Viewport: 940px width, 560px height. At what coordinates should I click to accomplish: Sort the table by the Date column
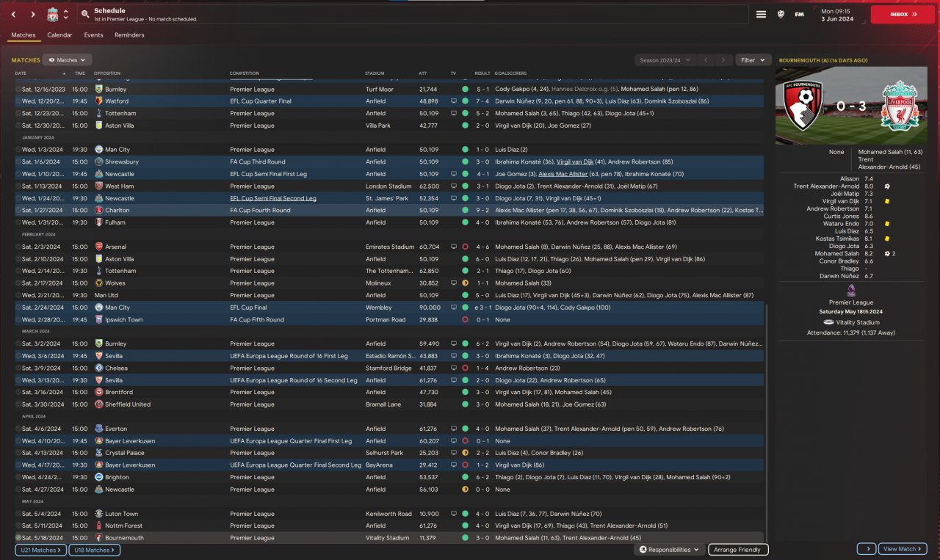click(21, 73)
